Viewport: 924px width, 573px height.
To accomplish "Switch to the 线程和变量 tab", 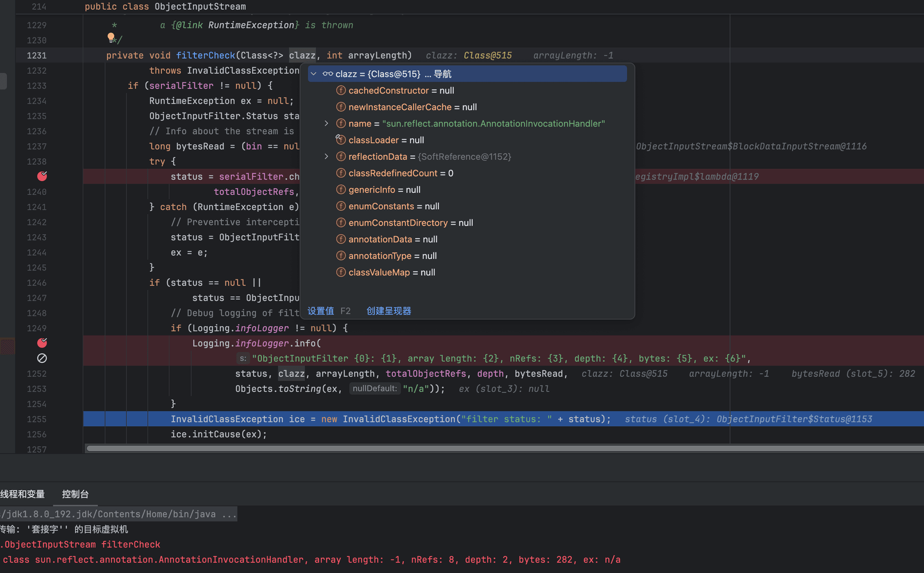I will [x=23, y=494].
